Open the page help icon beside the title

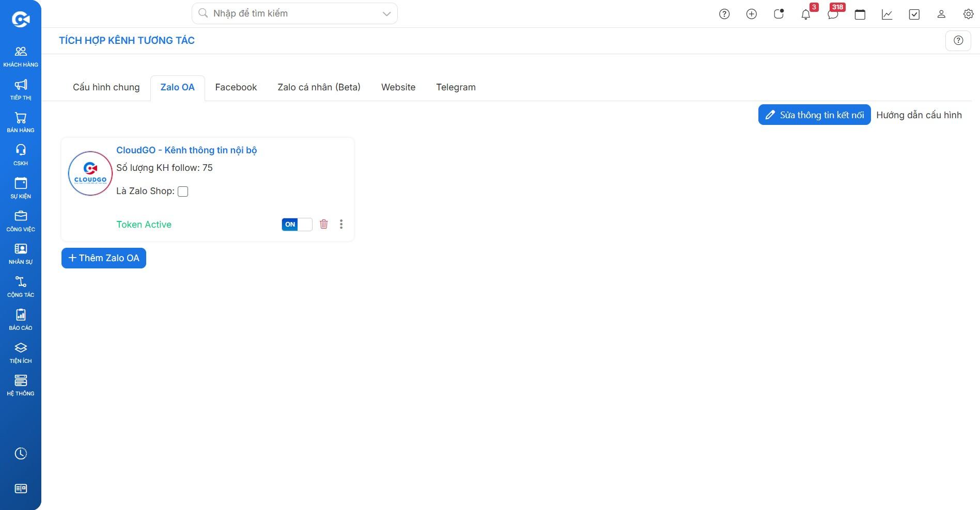(x=958, y=40)
